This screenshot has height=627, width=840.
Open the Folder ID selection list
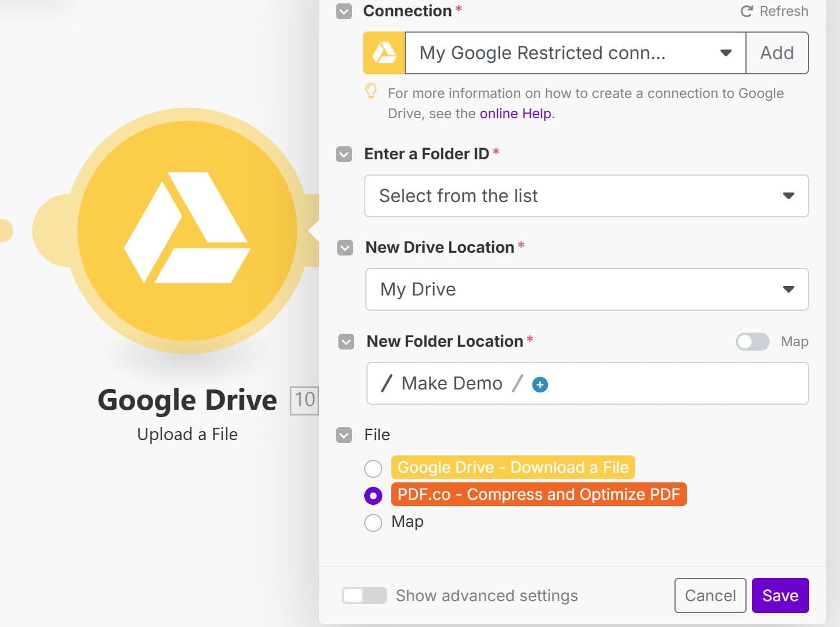(587, 196)
